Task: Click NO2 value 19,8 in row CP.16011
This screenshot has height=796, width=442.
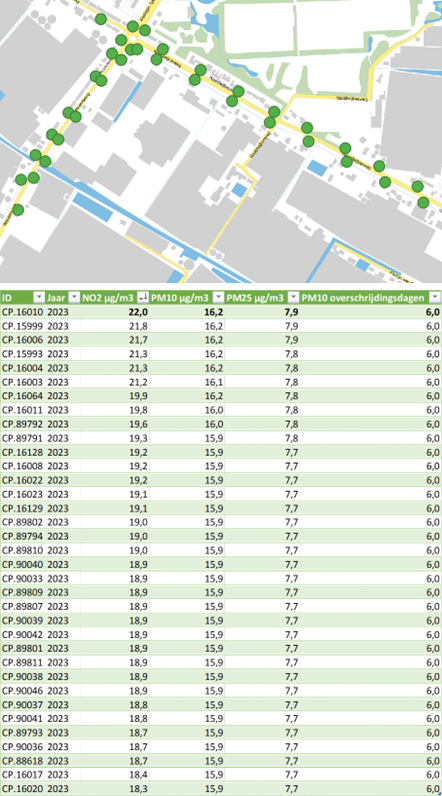Action: 140,410
